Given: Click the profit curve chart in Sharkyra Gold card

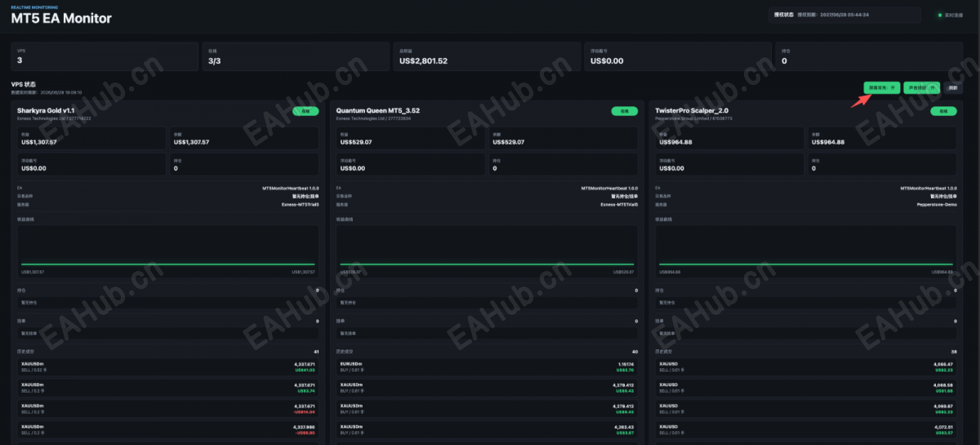Looking at the screenshot, I should 168,251.
